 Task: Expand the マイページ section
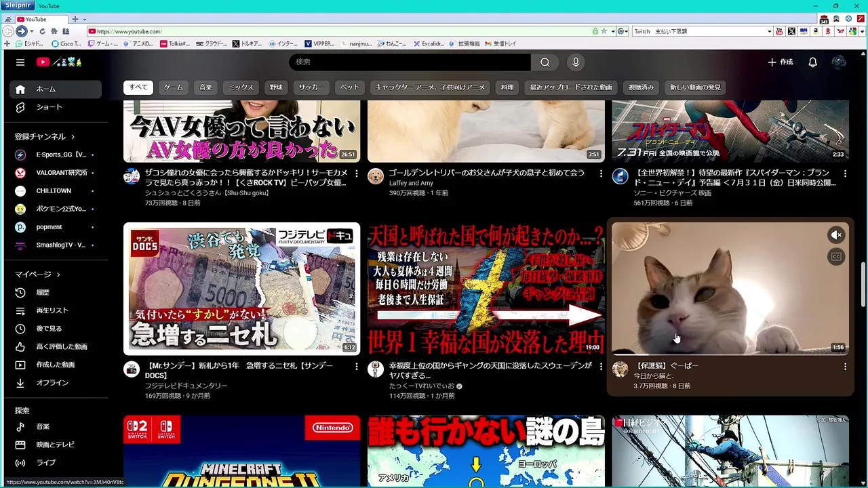pos(37,274)
